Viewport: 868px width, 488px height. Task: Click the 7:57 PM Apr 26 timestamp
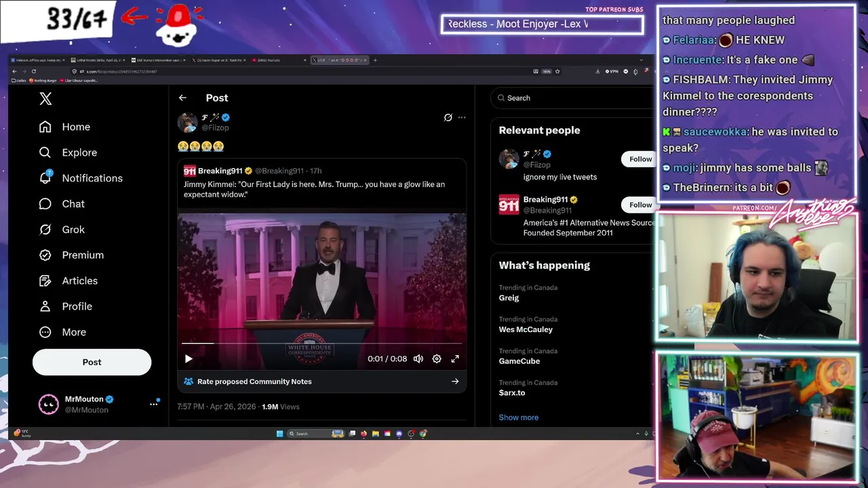(217, 407)
